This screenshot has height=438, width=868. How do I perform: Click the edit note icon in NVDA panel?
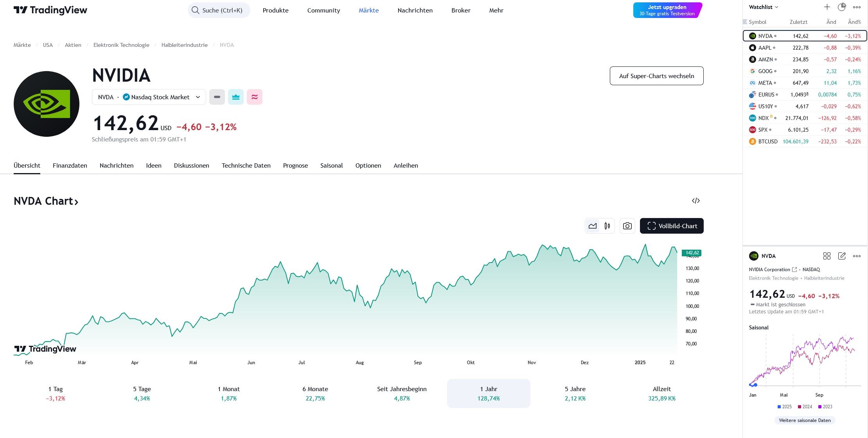point(842,256)
